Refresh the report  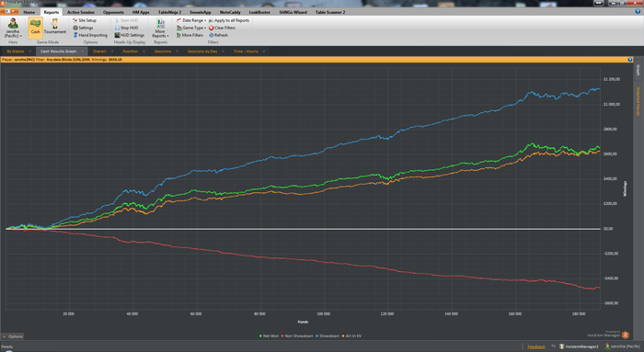click(219, 35)
